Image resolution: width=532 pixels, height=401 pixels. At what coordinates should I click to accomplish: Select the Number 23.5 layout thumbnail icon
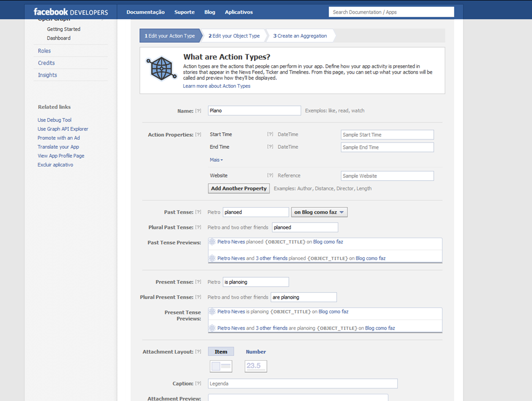256,366
